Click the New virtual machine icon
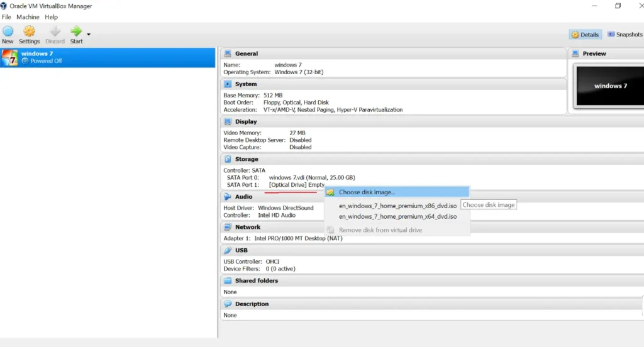This screenshot has height=347, width=644. pyautogui.click(x=8, y=31)
